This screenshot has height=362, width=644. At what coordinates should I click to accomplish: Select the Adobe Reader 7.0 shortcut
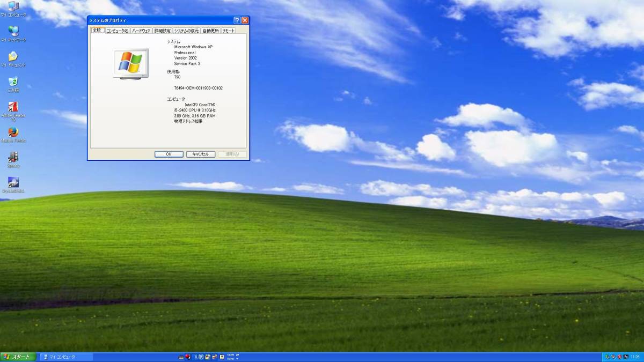tap(13, 112)
